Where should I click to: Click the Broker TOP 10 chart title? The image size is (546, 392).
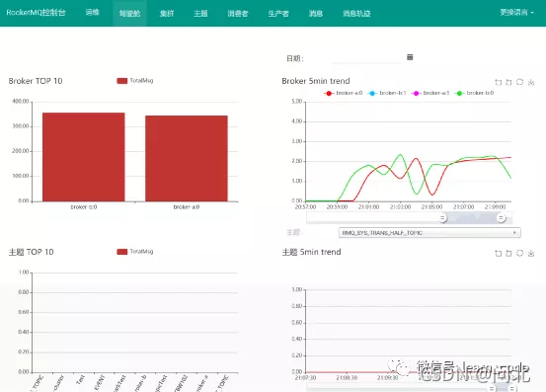tap(36, 81)
